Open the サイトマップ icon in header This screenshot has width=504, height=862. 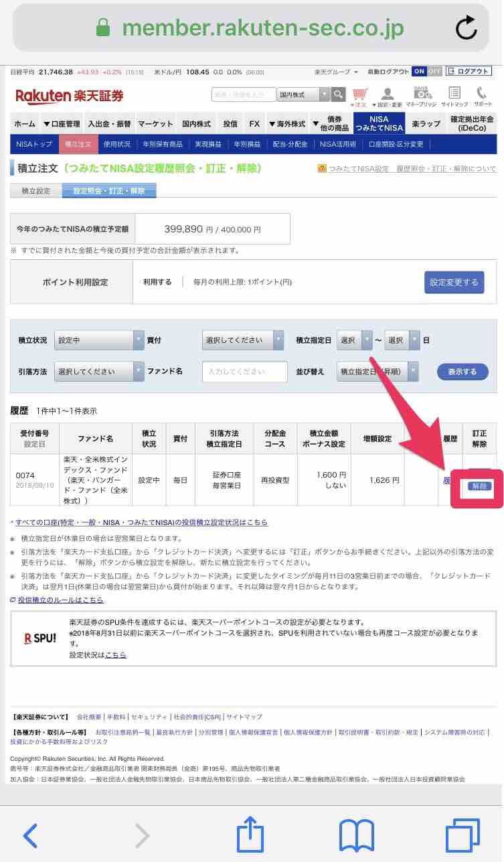(x=454, y=96)
